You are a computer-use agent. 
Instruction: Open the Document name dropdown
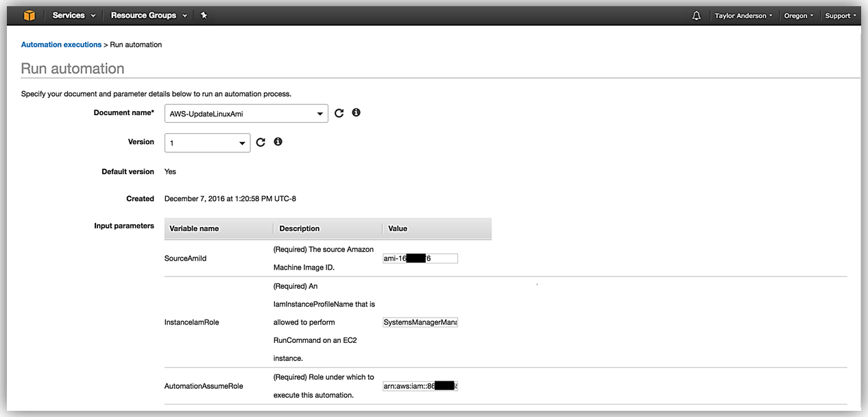(246, 114)
